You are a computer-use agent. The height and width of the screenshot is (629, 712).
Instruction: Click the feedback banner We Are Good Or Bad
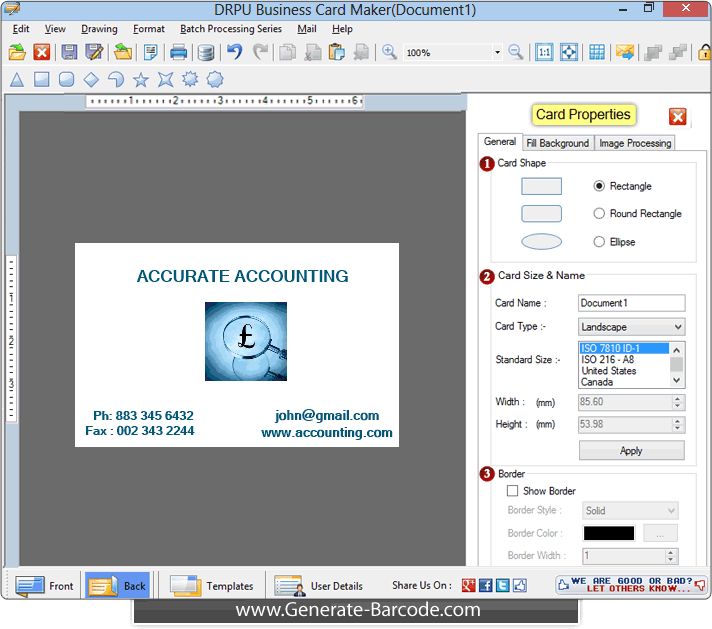[x=631, y=584]
